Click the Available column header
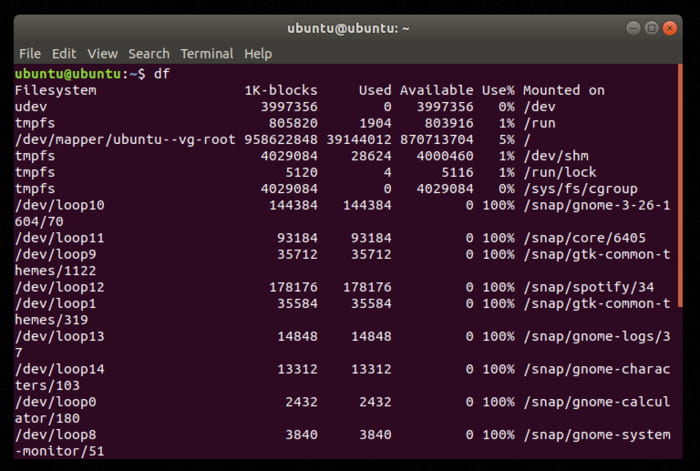The image size is (700, 471). click(x=437, y=90)
